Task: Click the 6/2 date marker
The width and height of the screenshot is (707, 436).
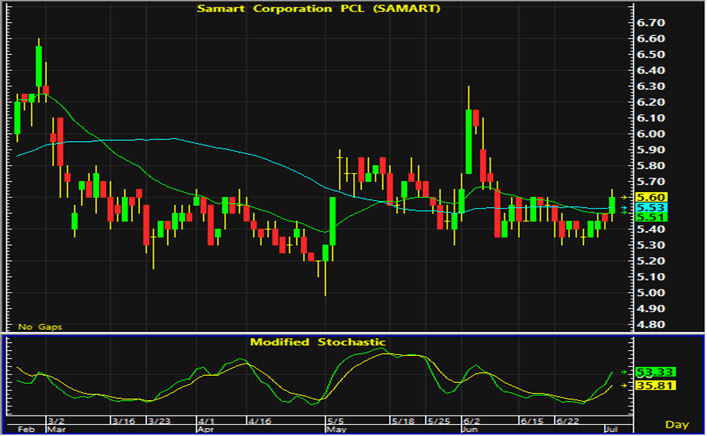Action: click(x=472, y=421)
